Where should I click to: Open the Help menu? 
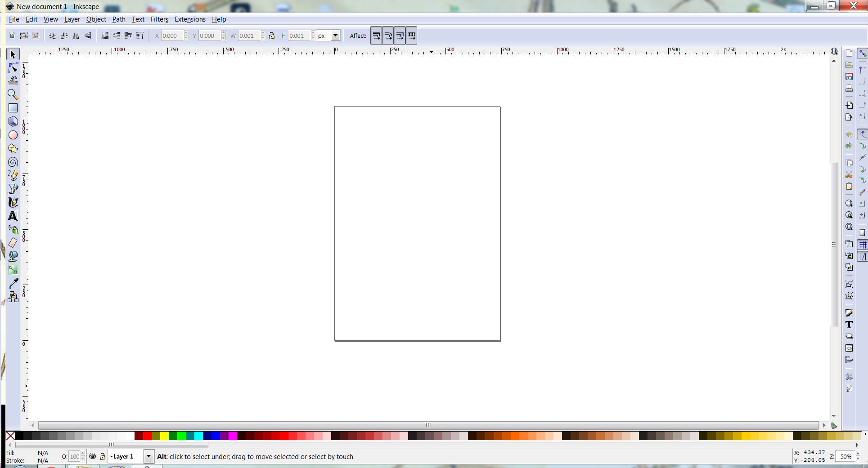pos(219,19)
